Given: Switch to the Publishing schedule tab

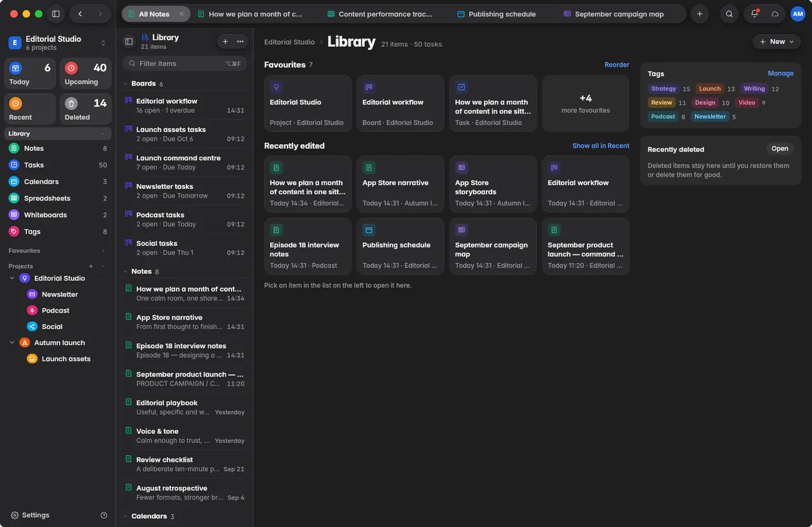Looking at the screenshot, I should [x=496, y=14].
